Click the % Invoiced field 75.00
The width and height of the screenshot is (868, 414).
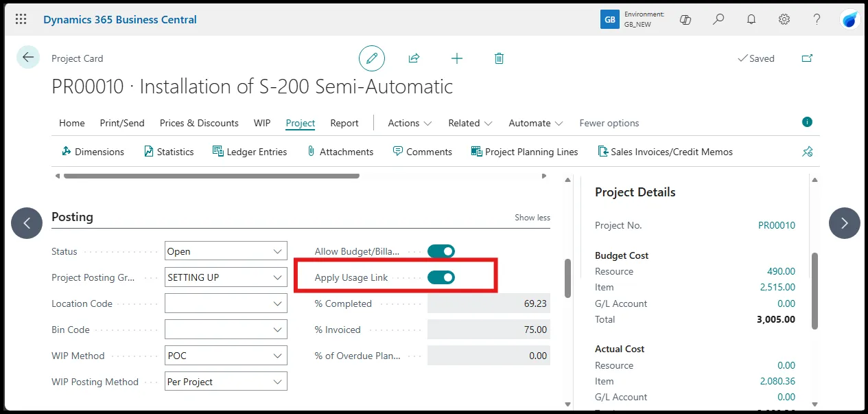(x=489, y=330)
